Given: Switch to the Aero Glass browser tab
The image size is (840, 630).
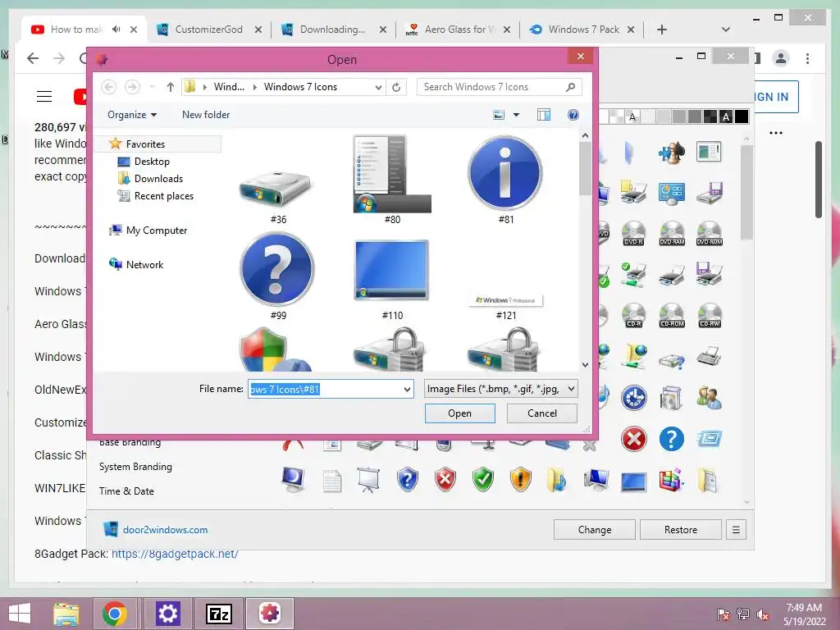Looking at the screenshot, I should [458, 30].
